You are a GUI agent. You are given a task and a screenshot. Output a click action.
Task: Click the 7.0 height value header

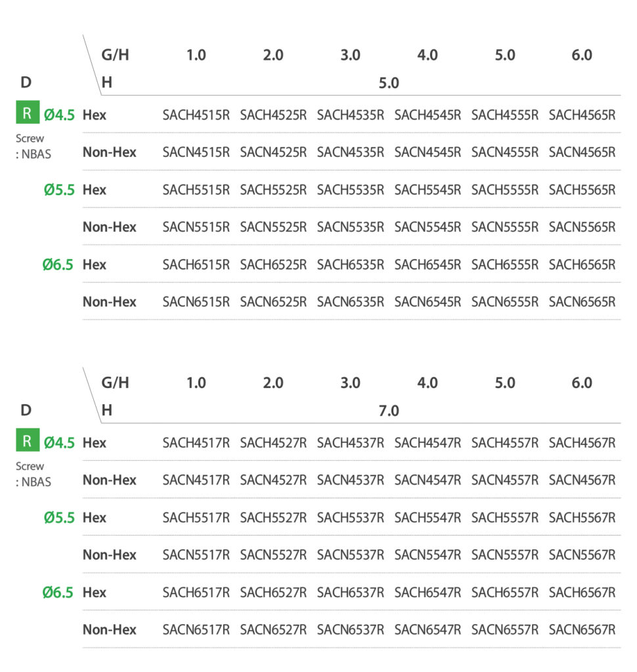point(389,411)
